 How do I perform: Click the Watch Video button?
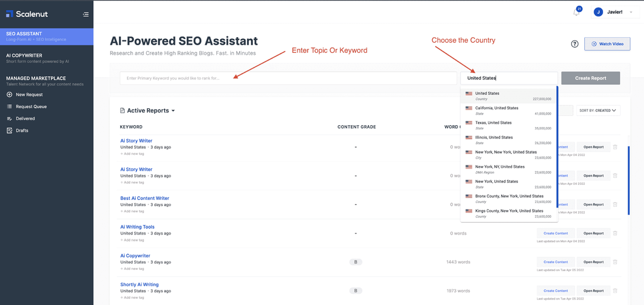point(607,44)
